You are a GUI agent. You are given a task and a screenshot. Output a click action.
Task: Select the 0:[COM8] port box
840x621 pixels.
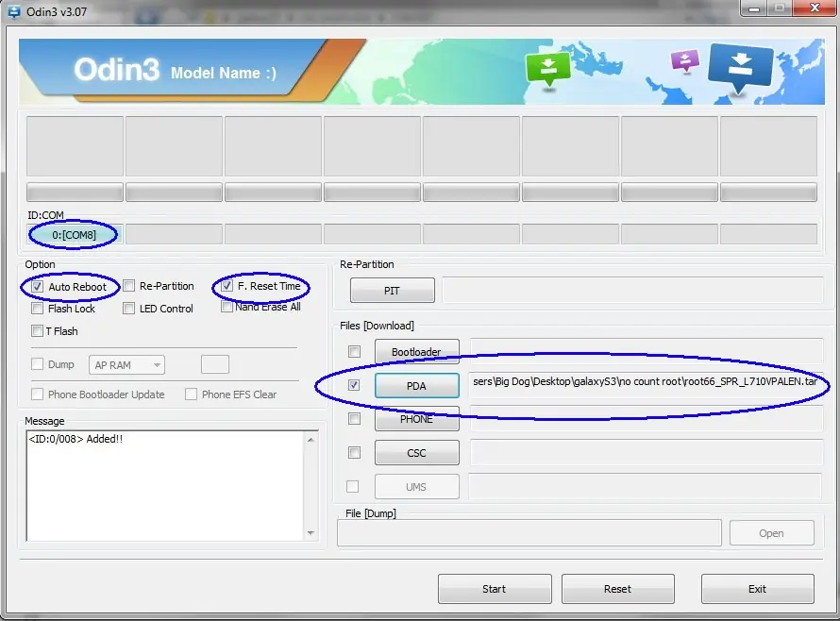click(75, 235)
